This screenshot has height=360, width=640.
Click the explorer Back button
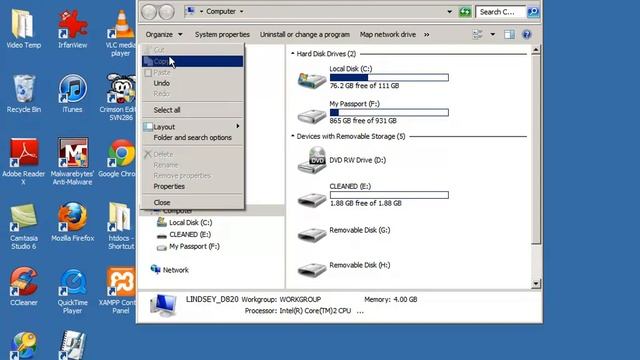click(x=149, y=12)
